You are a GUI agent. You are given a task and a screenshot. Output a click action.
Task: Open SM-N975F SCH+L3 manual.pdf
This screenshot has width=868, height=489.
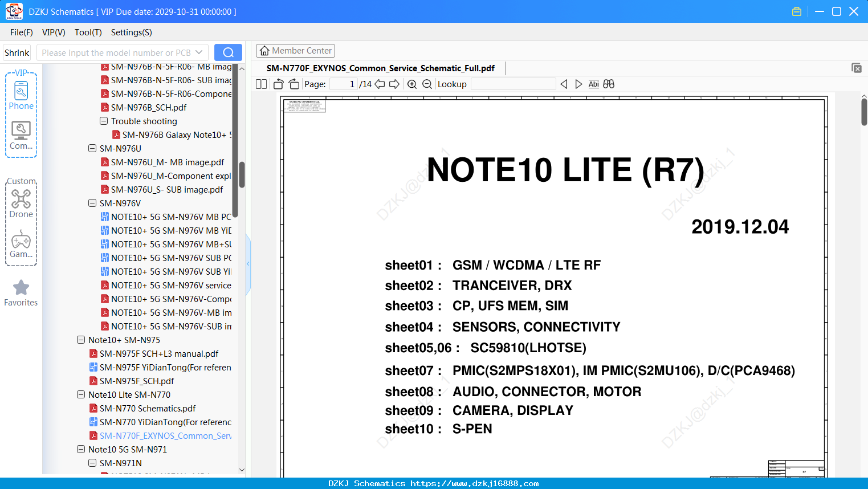pos(154,353)
